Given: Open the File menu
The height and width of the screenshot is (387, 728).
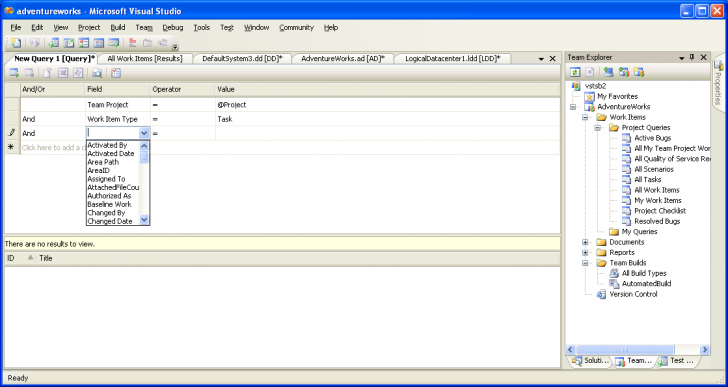Looking at the screenshot, I should click(16, 27).
